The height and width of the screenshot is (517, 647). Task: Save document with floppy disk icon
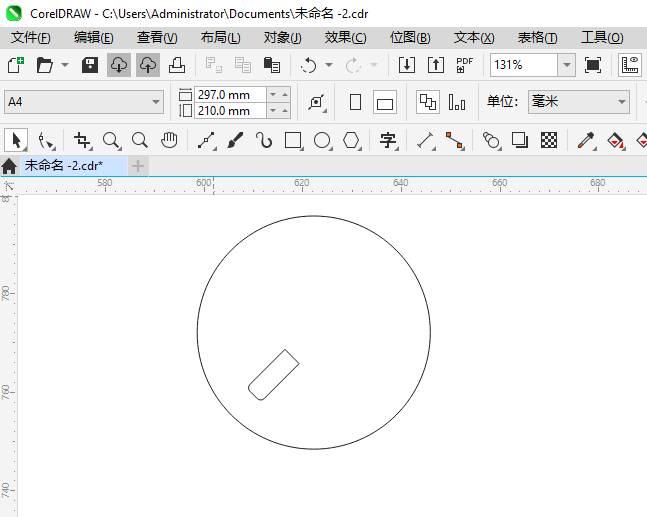90,65
